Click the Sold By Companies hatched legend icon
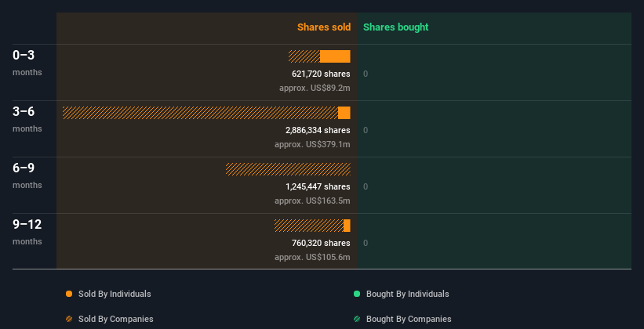 pyautogui.click(x=69, y=319)
